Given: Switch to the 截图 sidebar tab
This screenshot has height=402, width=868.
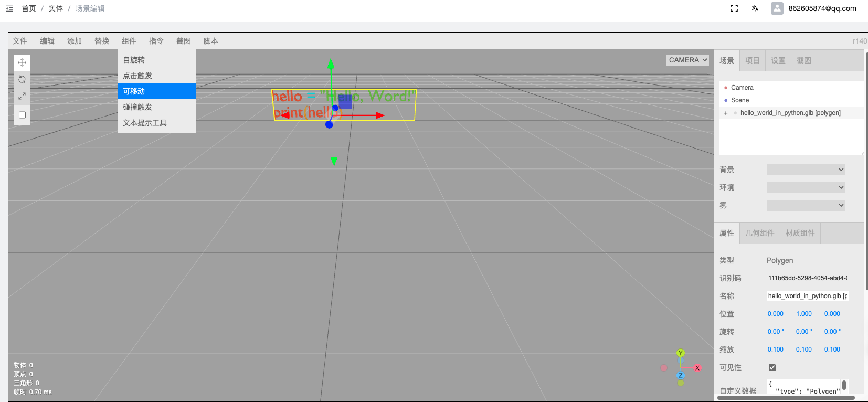Looking at the screenshot, I should pos(804,60).
